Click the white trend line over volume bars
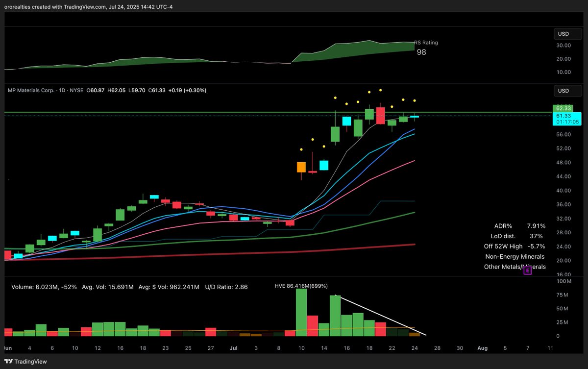This screenshot has width=588, height=369. pyautogui.click(x=381, y=316)
